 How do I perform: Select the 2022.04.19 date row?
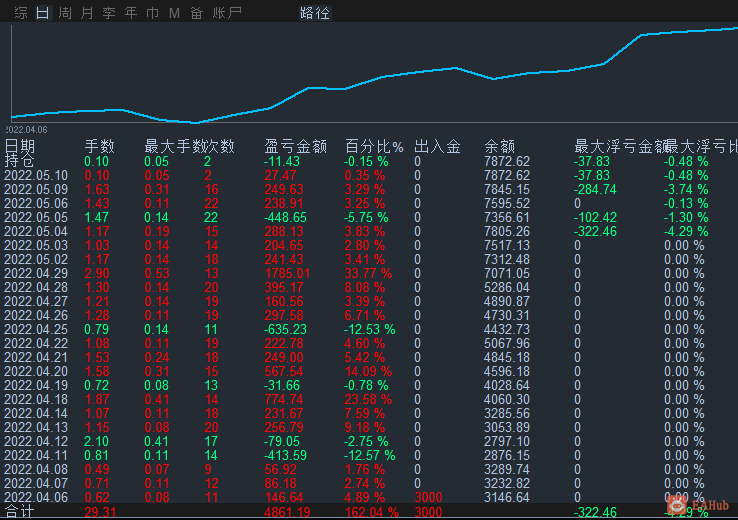click(36, 385)
